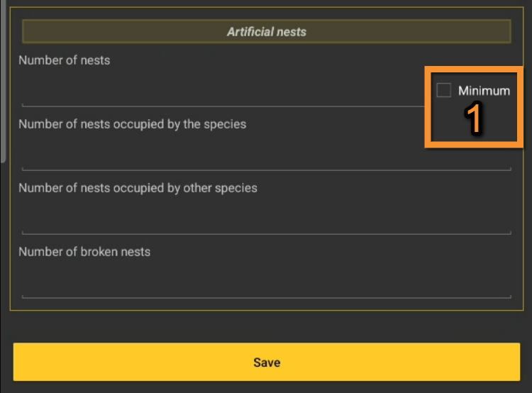Screen dimensions: 532x393
Task: Click the vertical scrollbar on the left edge
Action: coord(3,78)
